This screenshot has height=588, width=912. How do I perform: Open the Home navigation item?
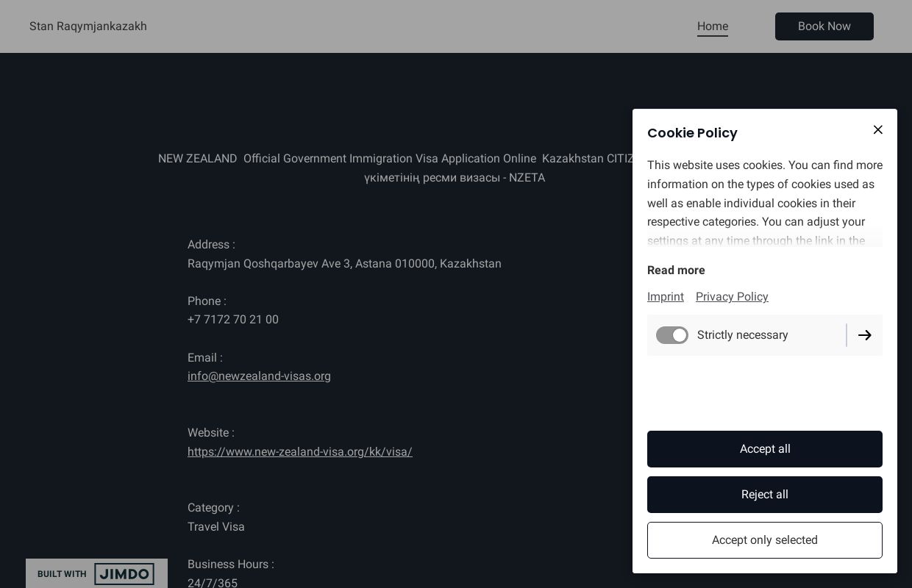[x=712, y=26]
